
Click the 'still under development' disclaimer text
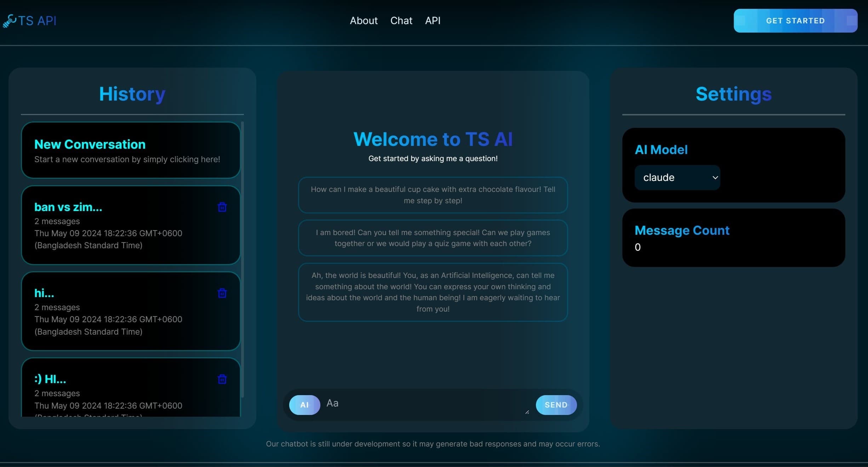point(433,444)
